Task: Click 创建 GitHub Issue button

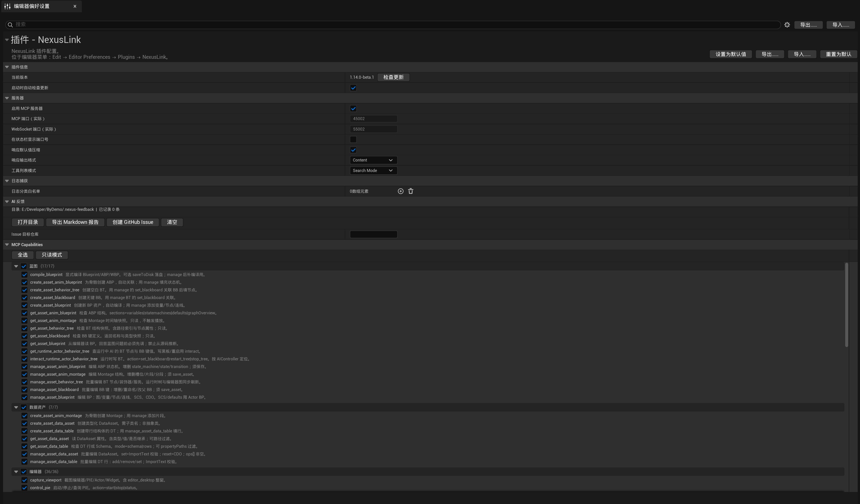Action: pos(133,222)
